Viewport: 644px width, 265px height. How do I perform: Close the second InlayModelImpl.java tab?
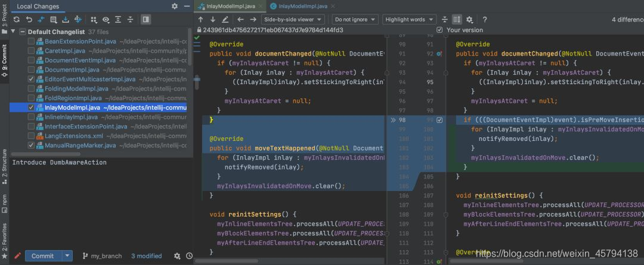(x=333, y=6)
